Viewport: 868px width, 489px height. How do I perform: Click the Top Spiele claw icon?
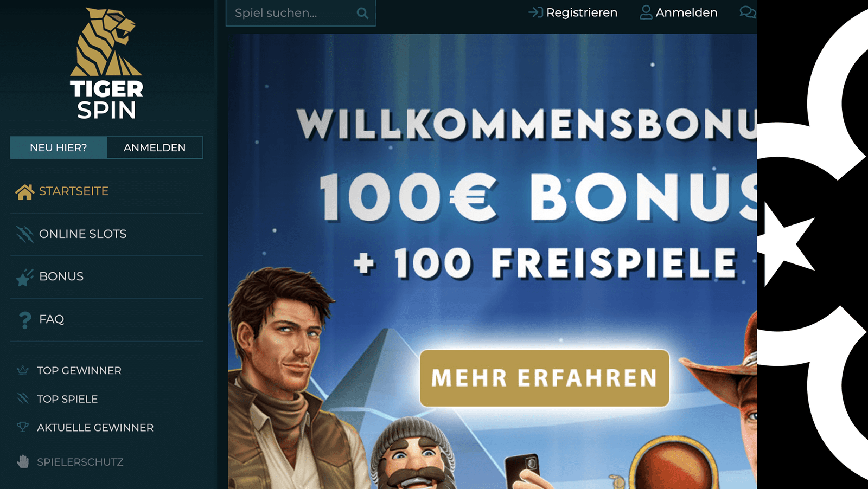coord(23,398)
